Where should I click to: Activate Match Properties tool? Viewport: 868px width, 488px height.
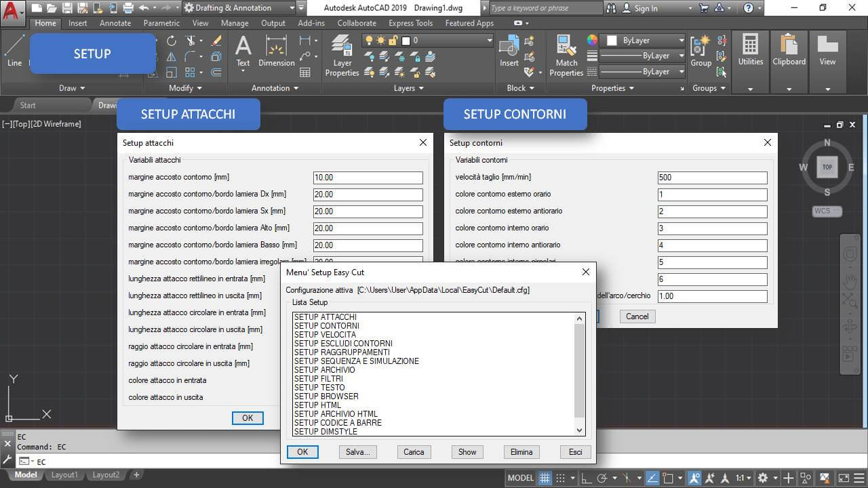tap(566, 56)
